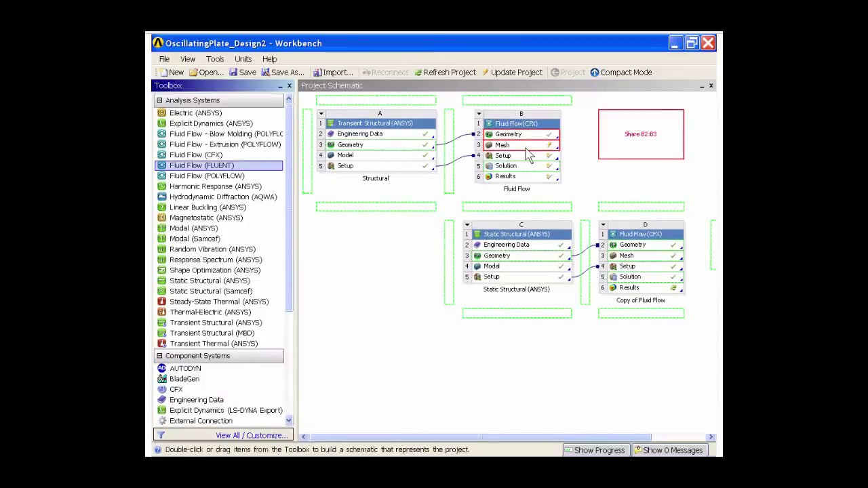Click toolbox filter funnel icon
The width and height of the screenshot is (868, 488).
point(161,435)
